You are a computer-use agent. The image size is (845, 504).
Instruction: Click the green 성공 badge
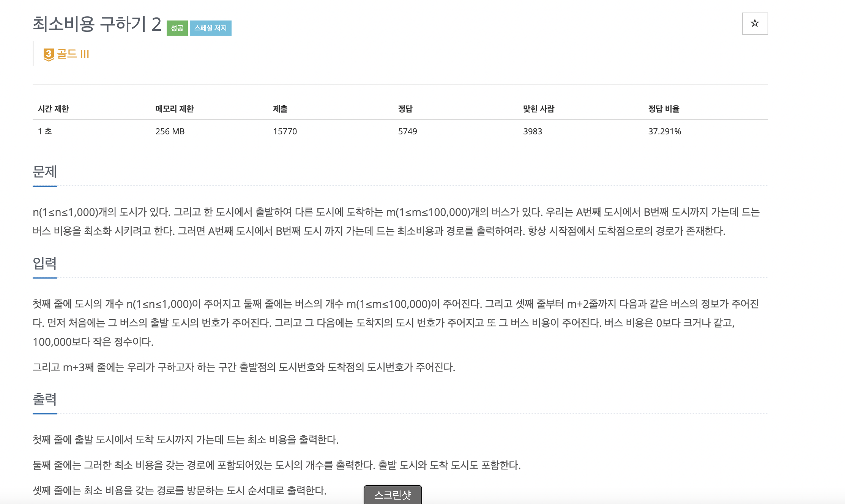point(177,28)
